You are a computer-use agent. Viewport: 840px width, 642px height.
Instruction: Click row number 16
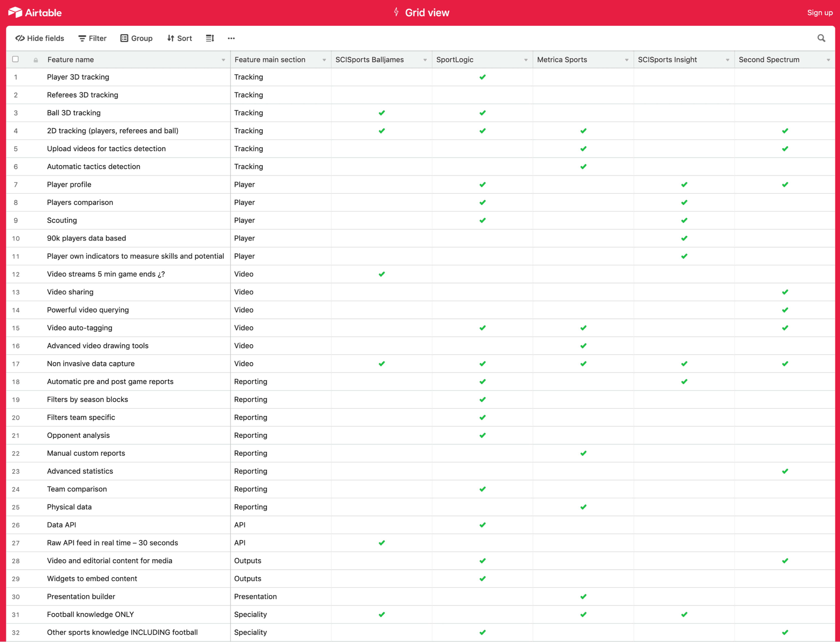coord(16,346)
